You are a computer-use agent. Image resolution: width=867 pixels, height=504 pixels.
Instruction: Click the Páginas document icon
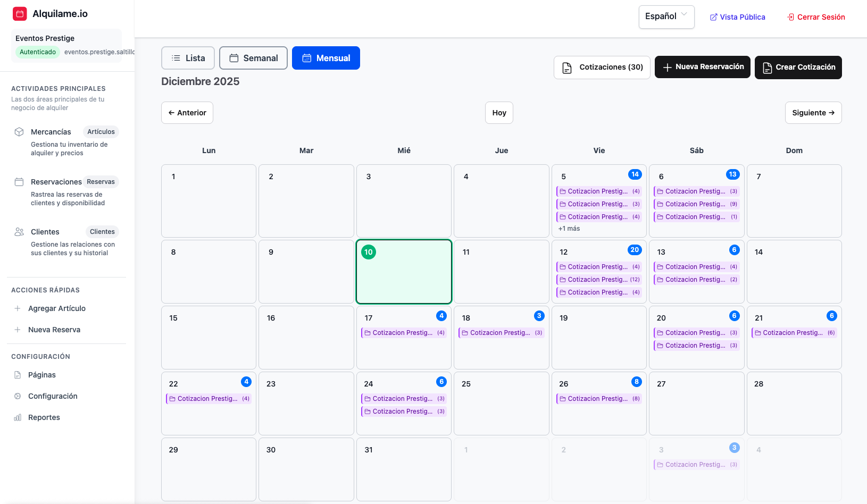pyautogui.click(x=18, y=375)
